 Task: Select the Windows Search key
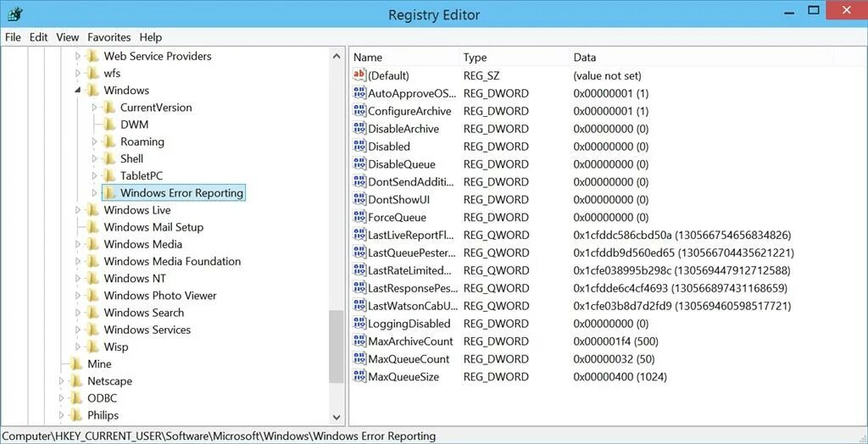(144, 313)
